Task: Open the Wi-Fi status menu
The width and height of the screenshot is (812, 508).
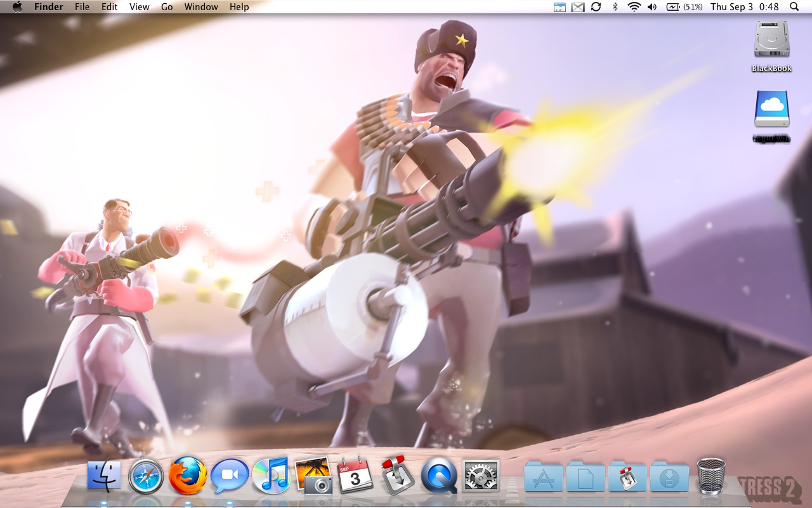Action: pos(634,7)
